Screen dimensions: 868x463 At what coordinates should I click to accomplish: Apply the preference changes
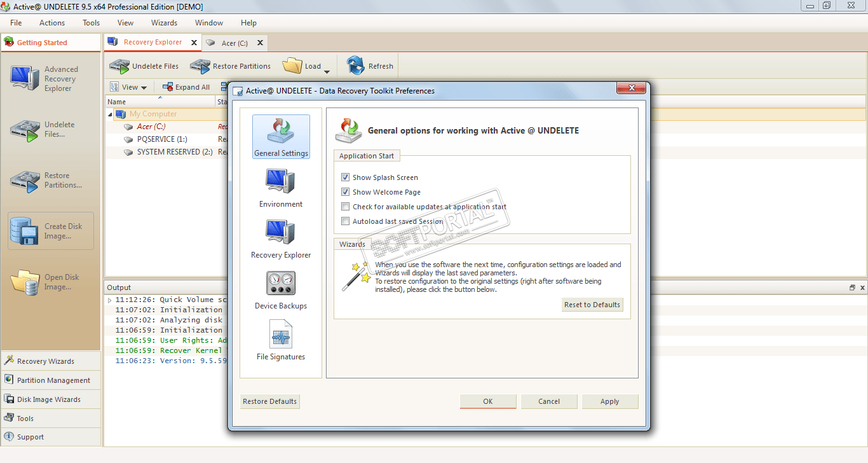tap(610, 401)
